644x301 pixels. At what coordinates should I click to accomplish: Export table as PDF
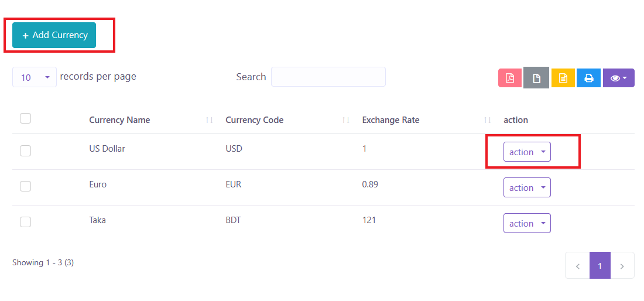510,78
